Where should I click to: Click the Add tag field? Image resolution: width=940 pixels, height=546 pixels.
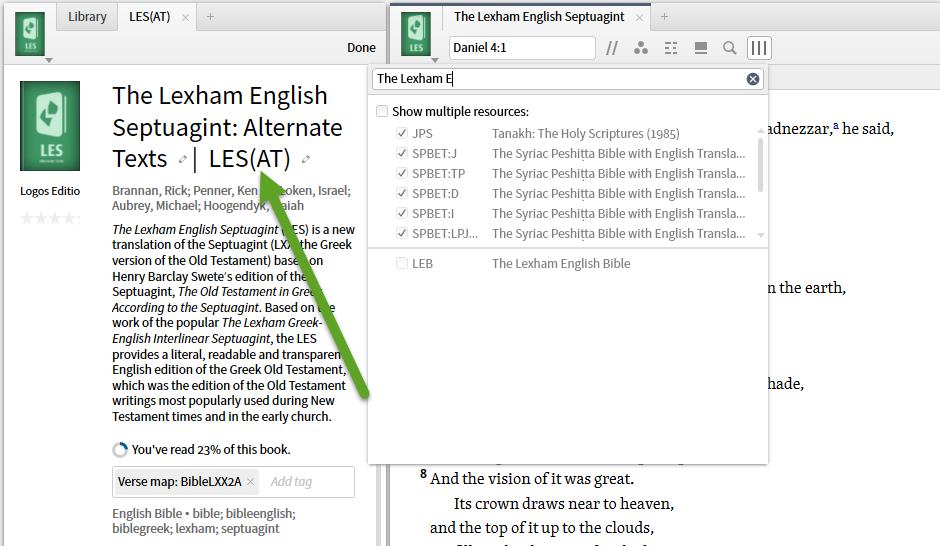click(291, 481)
